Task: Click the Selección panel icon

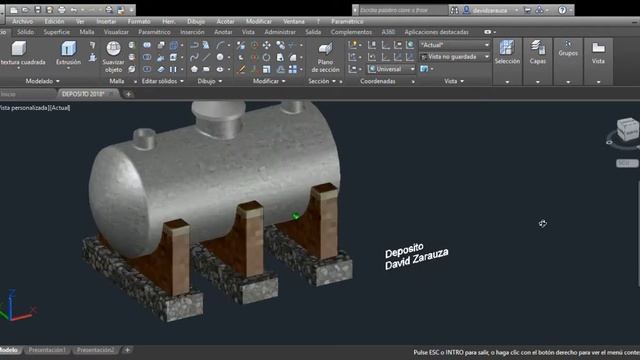Action: [507, 48]
